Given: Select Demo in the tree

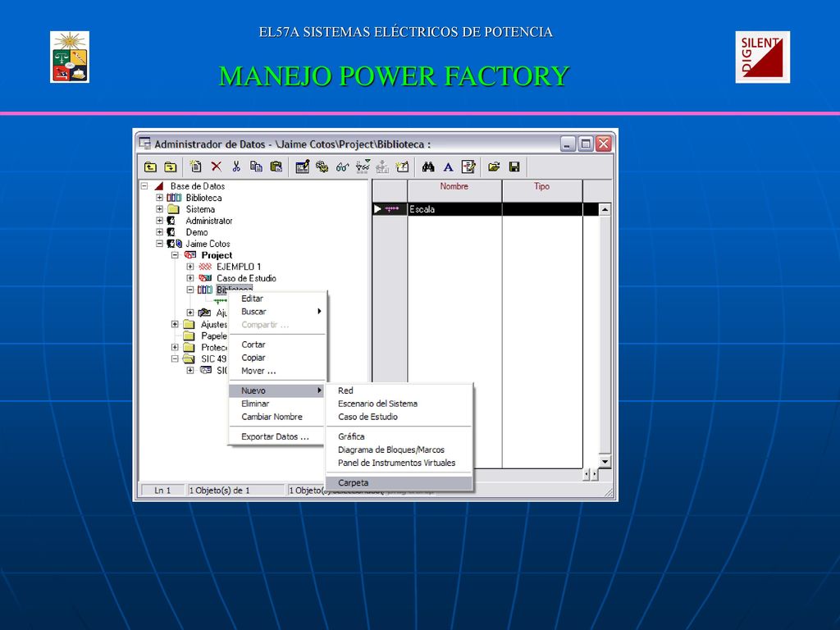Looking at the screenshot, I should coord(197,232).
